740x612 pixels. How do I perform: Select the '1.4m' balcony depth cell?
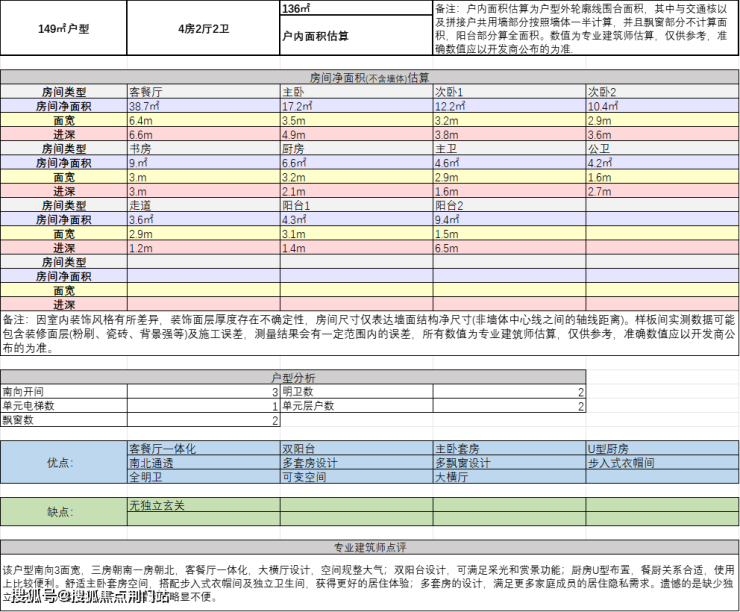pyautogui.click(x=357, y=247)
